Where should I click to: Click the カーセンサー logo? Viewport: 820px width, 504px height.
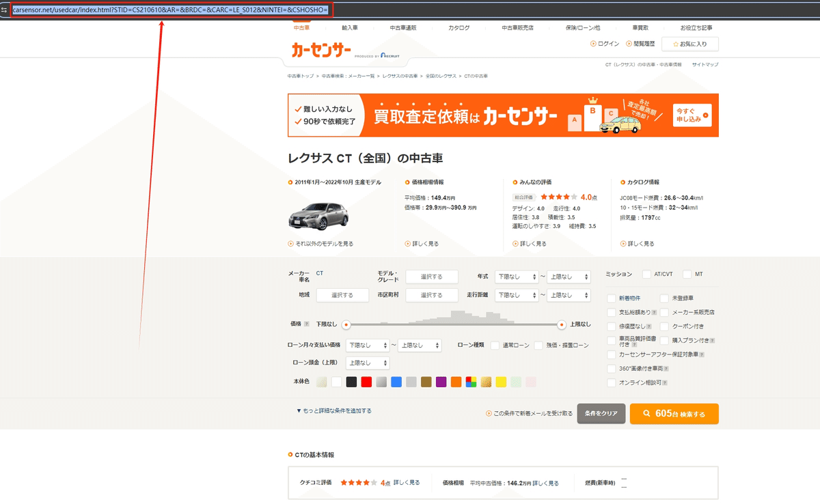click(x=320, y=51)
